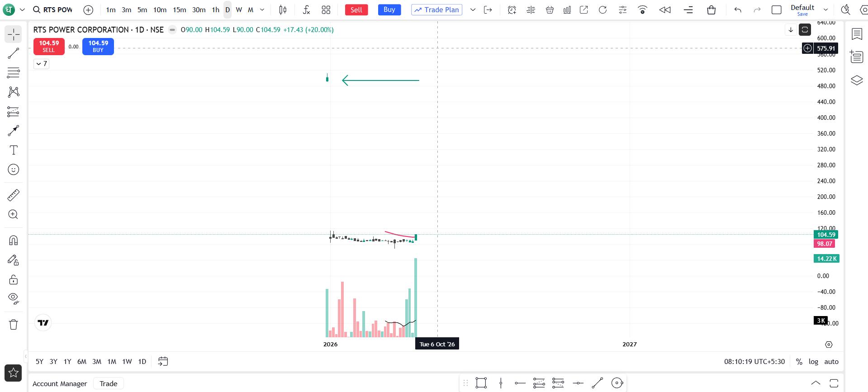Set the chart range to 5Y
This screenshot has height=392, width=868.
coord(40,362)
